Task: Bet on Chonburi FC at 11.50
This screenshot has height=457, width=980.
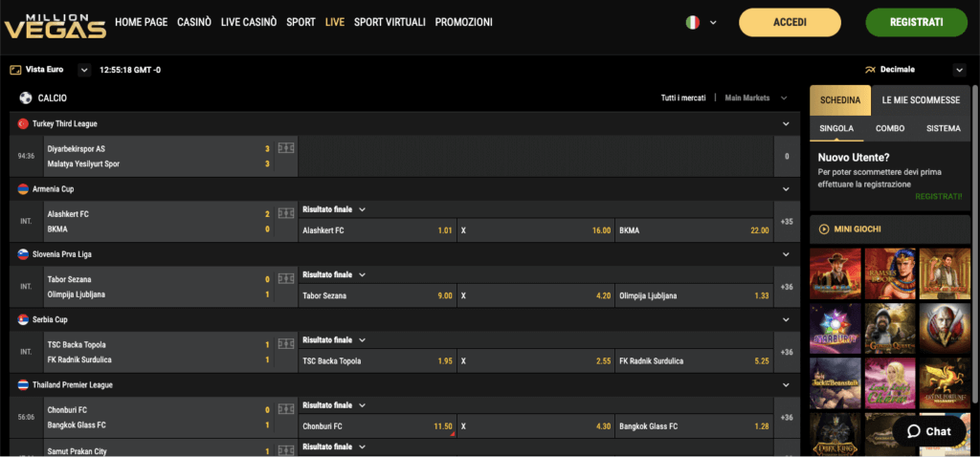Action: 377,427
